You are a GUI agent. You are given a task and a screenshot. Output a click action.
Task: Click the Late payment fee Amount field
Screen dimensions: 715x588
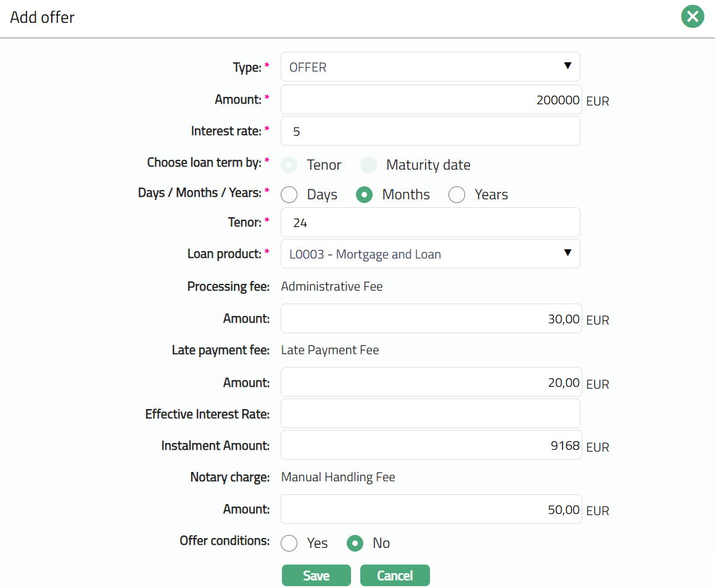(430, 382)
